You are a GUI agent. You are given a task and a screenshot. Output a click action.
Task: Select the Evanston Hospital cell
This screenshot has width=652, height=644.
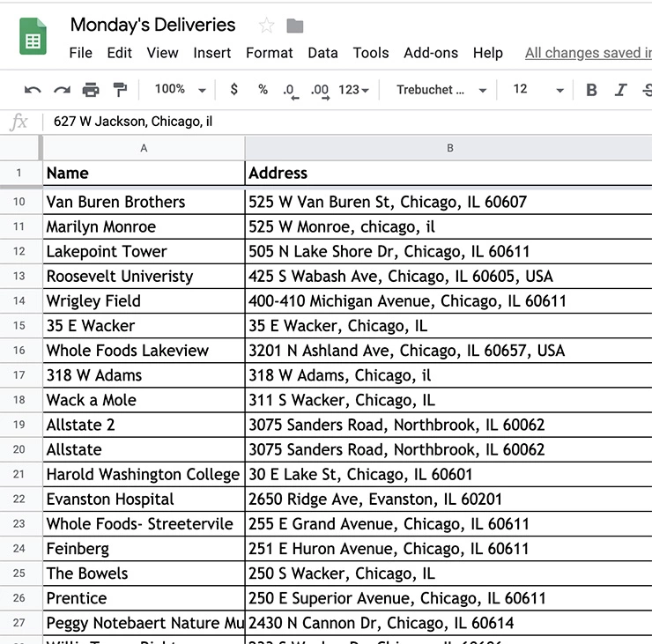(x=144, y=500)
